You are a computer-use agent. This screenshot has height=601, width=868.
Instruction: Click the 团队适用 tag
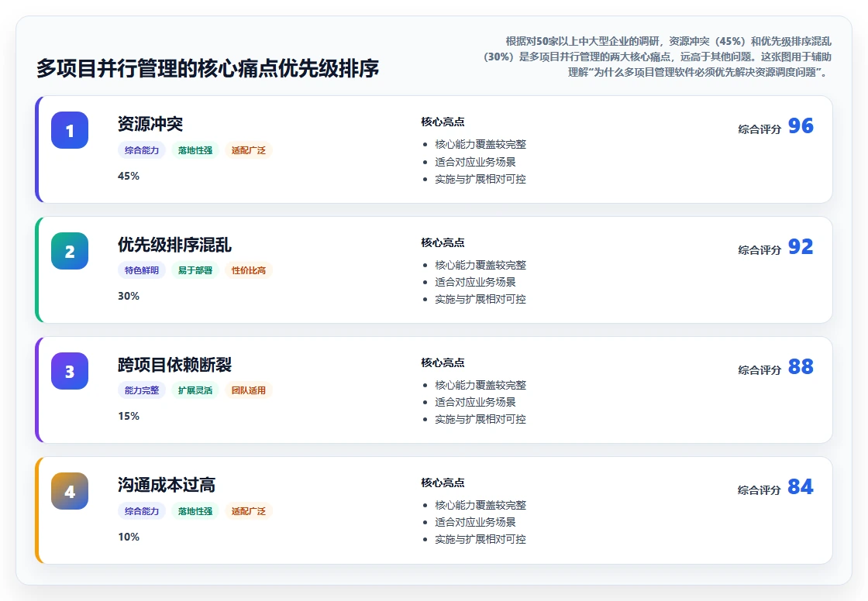click(249, 390)
